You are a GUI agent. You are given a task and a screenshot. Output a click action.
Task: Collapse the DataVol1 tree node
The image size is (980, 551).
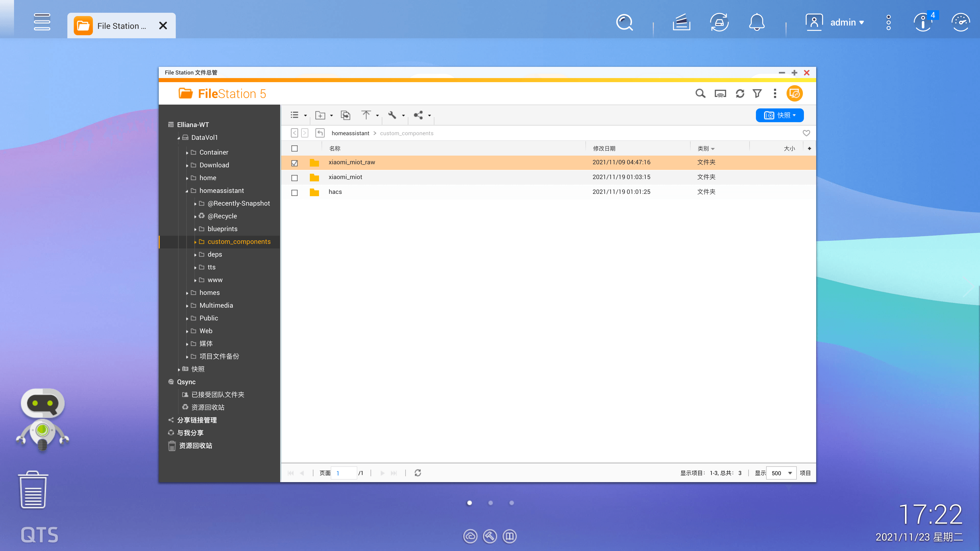pos(178,138)
